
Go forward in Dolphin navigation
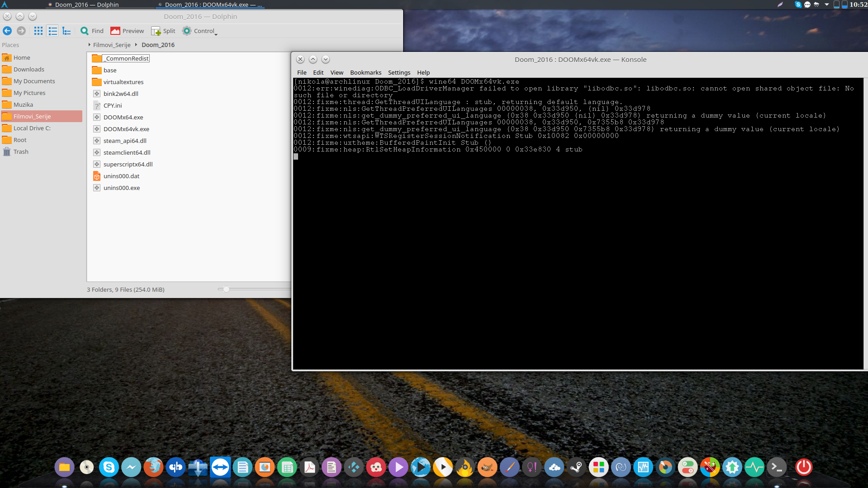(x=21, y=31)
